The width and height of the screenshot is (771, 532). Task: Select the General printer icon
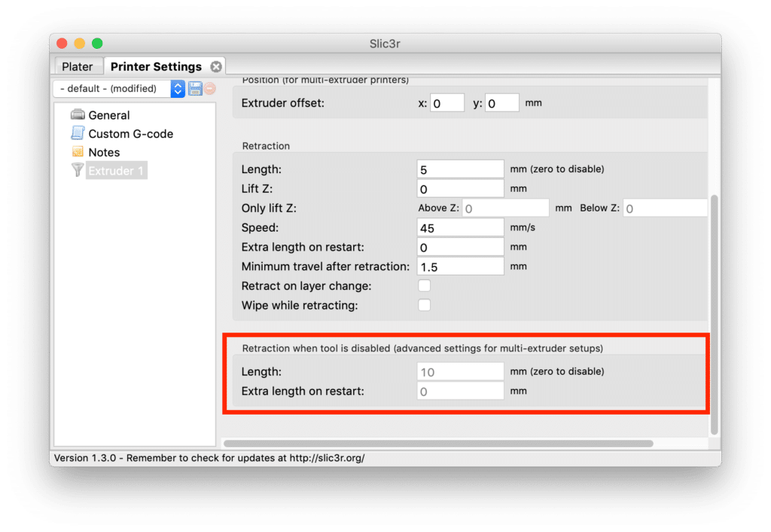[x=78, y=115]
